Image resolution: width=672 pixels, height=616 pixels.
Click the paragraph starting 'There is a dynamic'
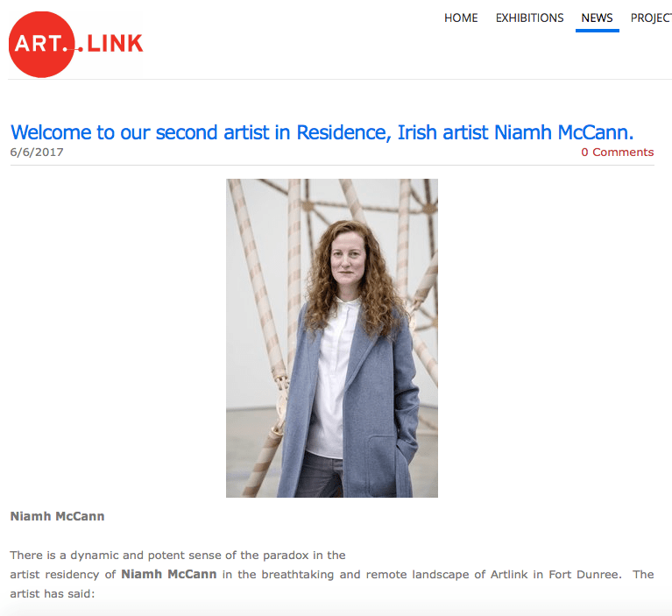coord(332,575)
